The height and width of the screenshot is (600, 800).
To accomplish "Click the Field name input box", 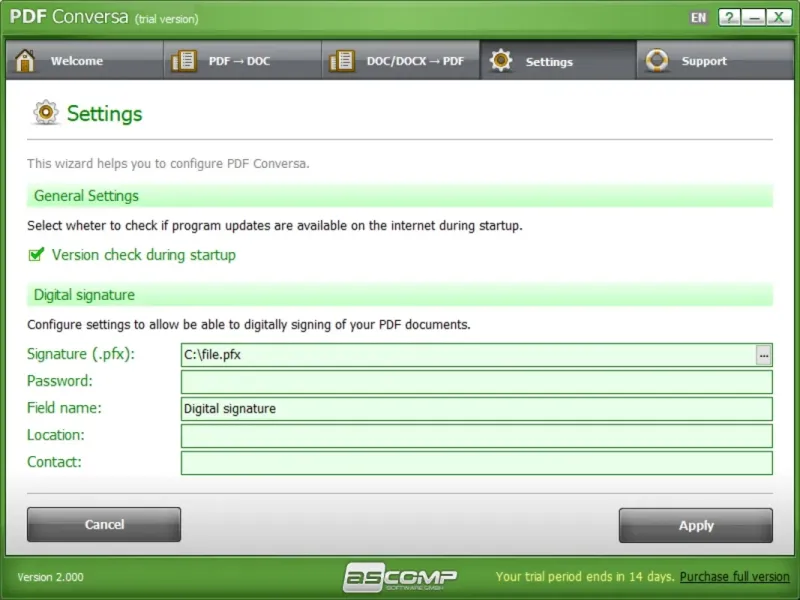I will pos(477,409).
